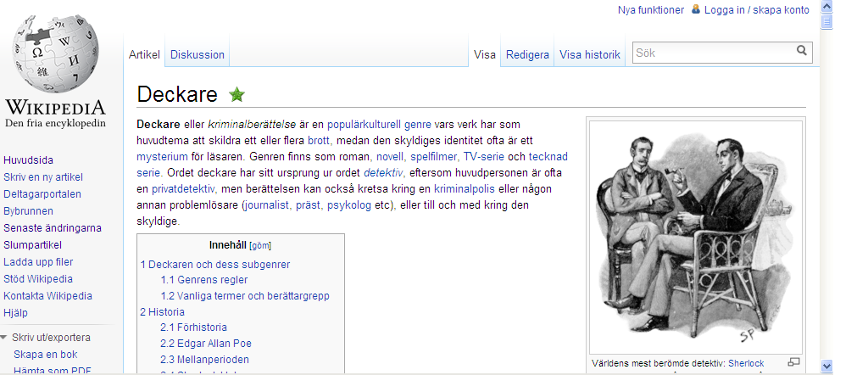The height and width of the screenshot is (375, 868).
Task: Jump to 2.1 Förhistoria
Action: 194,327
